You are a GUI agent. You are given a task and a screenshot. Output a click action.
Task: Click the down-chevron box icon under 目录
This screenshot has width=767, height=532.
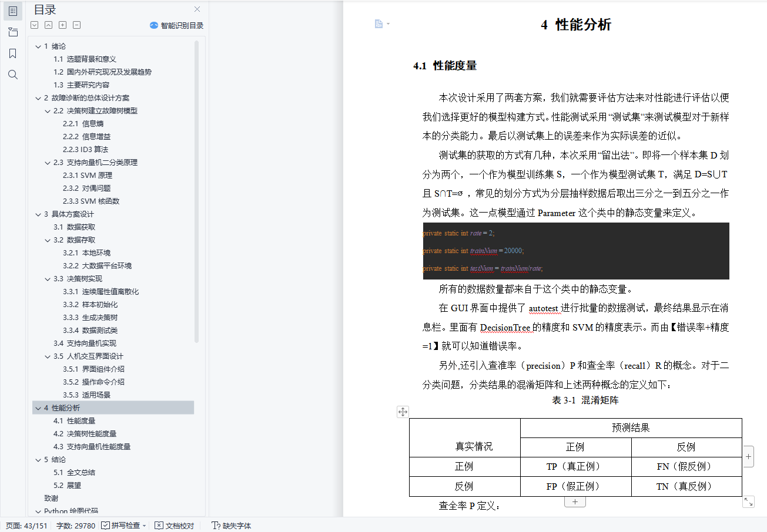pos(34,25)
